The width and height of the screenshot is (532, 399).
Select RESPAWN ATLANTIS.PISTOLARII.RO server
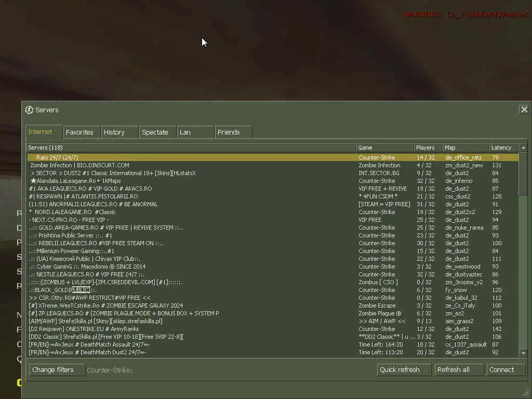(273, 196)
